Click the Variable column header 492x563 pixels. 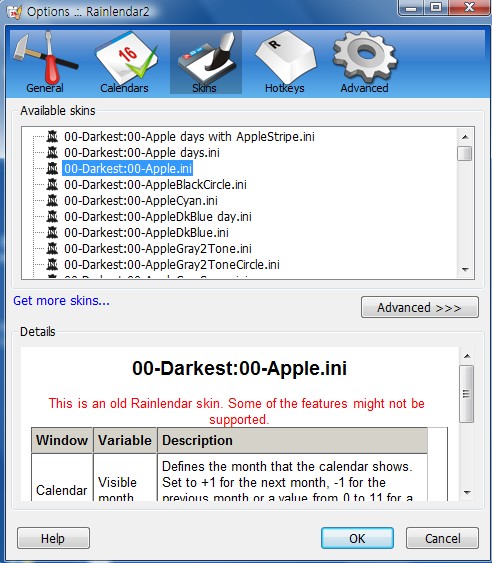(125, 440)
